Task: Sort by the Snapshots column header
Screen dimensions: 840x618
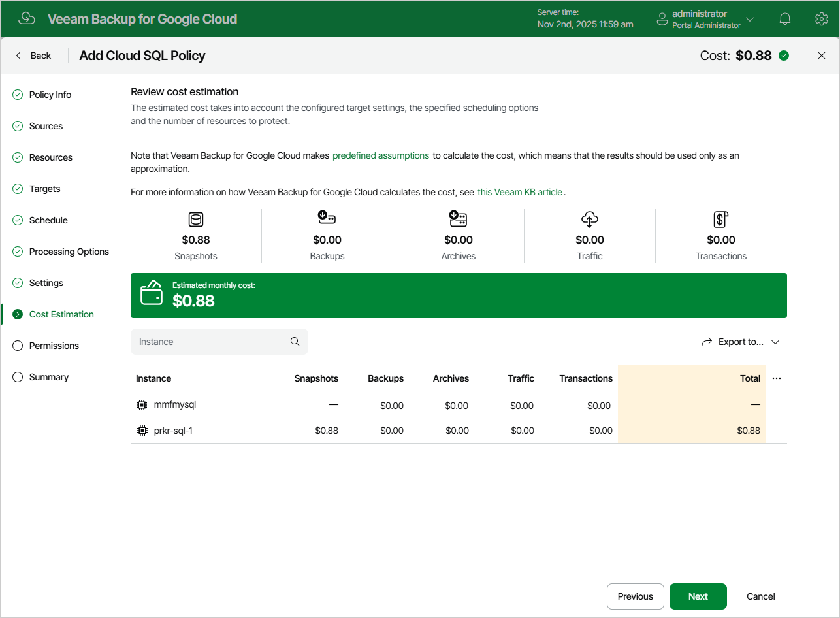Action: coord(316,378)
